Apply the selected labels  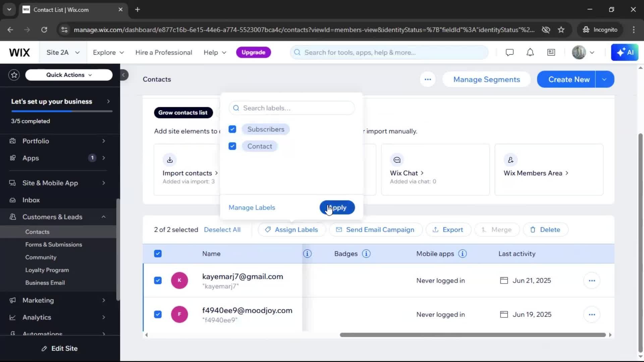[x=337, y=207]
